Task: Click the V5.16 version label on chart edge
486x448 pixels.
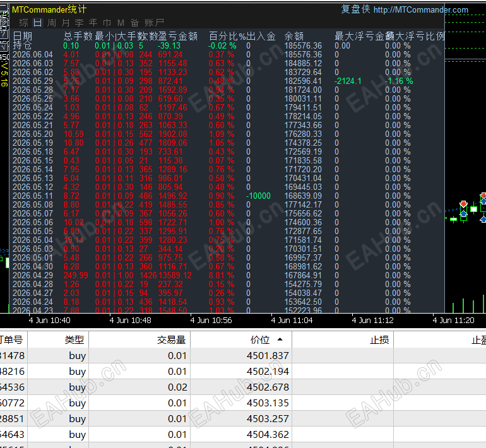Action: (x=4, y=74)
